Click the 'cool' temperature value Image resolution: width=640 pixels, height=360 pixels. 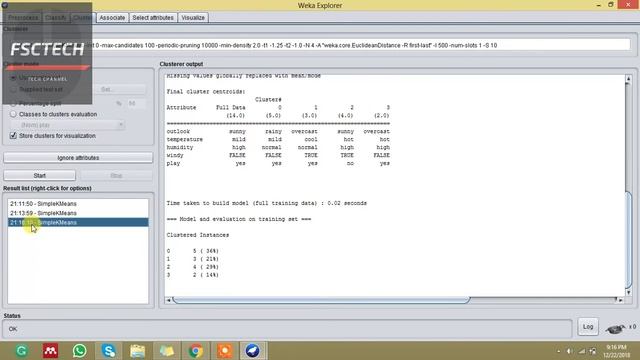(x=311, y=140)
